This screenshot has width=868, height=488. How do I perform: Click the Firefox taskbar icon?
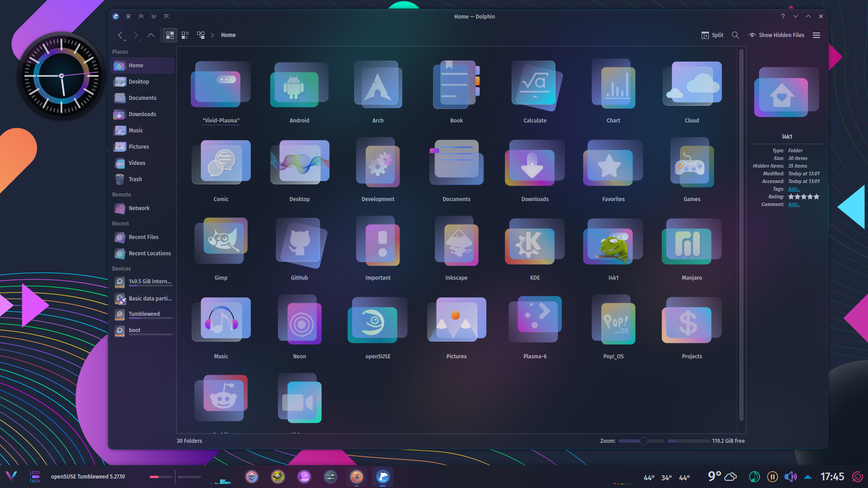(357, 477)
